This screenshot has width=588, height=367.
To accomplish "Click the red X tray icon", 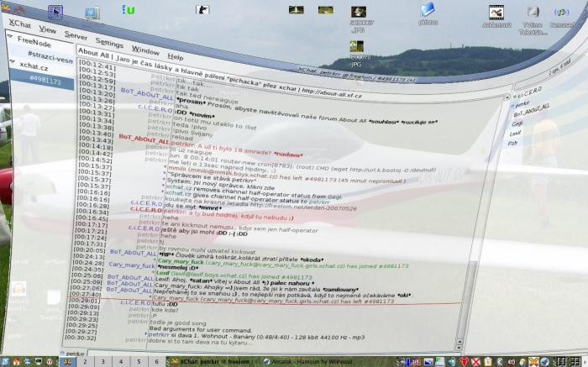I will pos(475,362).
